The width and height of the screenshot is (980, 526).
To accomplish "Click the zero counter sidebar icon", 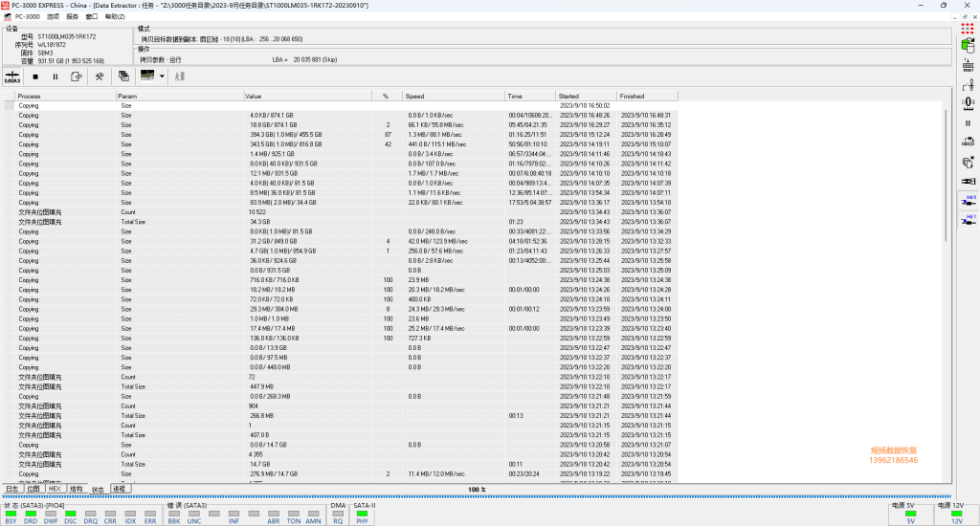I will (x=969, y=103).
